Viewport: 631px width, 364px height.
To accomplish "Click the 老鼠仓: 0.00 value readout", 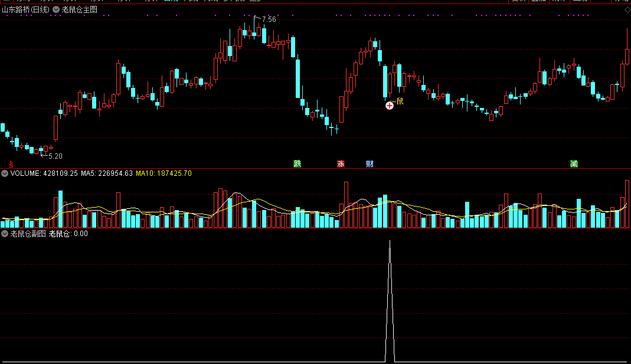I will pyautogui.click(x=68, y=234).
